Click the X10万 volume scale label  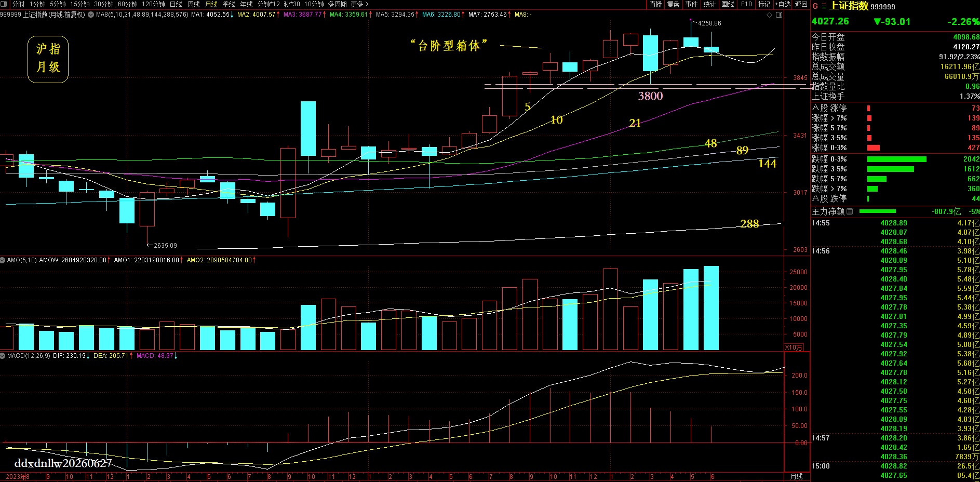pos(794,347)
